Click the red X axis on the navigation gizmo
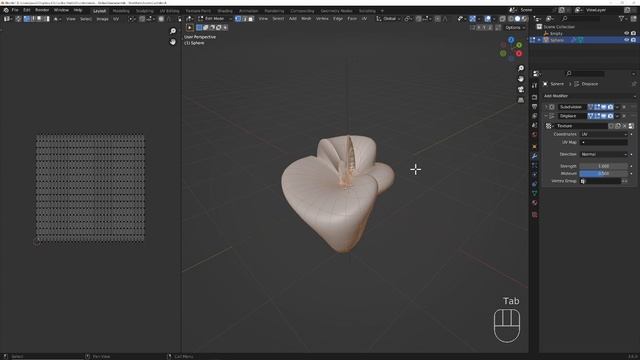 pos(519,53)
